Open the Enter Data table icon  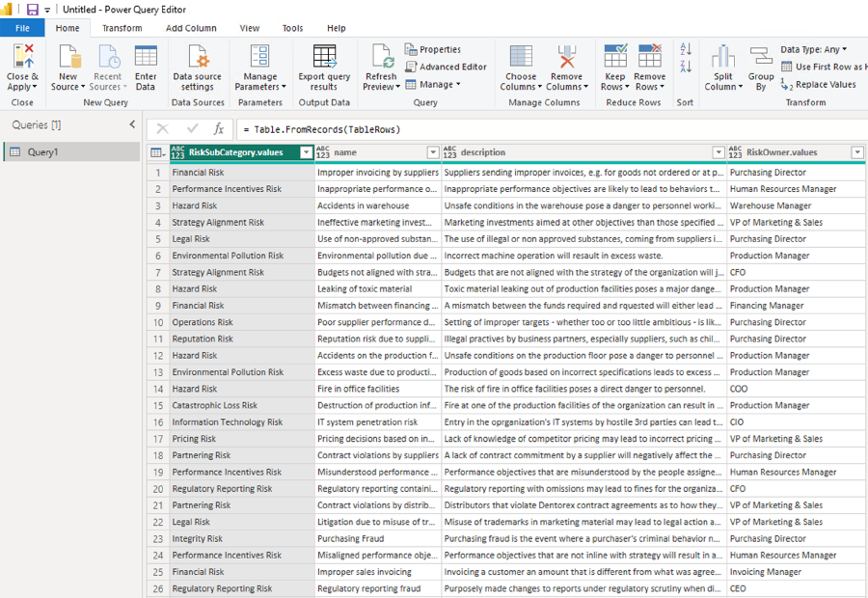[146, 57]
